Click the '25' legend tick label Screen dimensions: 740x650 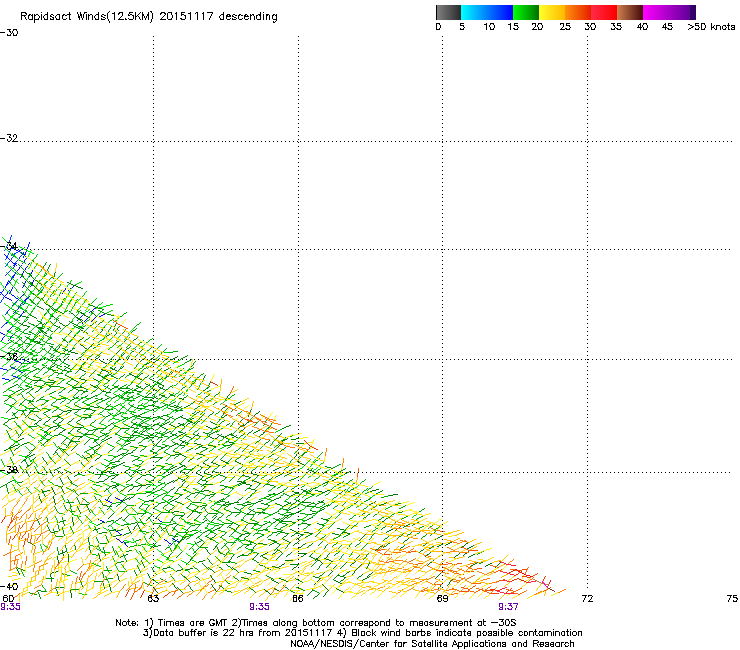[x=565, y=27]
